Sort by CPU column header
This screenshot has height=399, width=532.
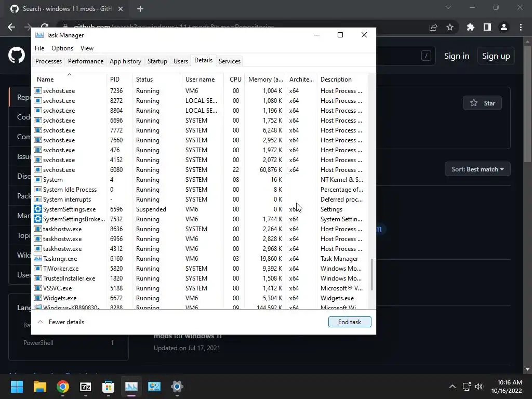pos(234,79)
